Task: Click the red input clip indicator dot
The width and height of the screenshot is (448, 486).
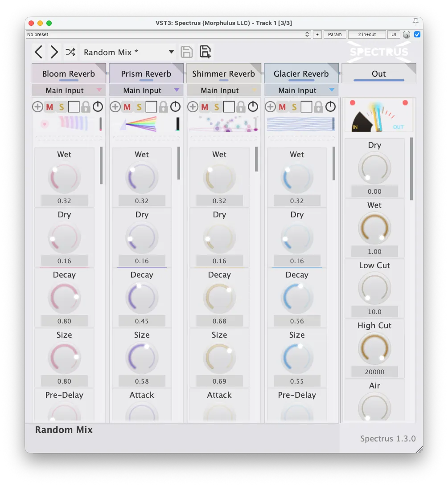Action: click(353, 103)
